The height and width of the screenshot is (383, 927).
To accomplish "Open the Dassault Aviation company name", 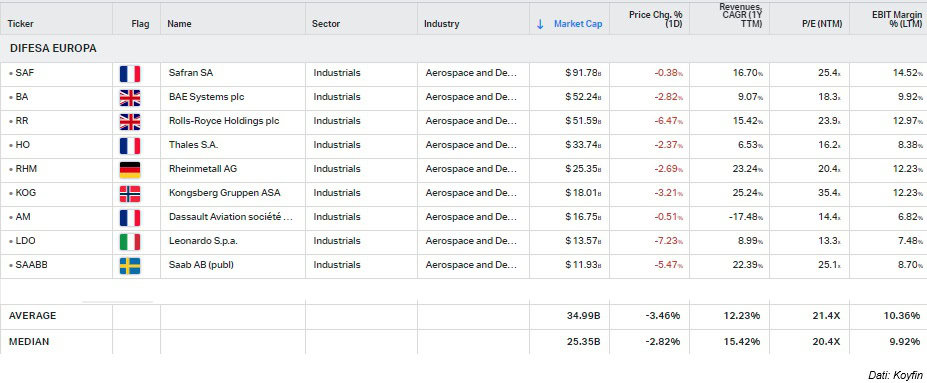I will coord(231,217).
